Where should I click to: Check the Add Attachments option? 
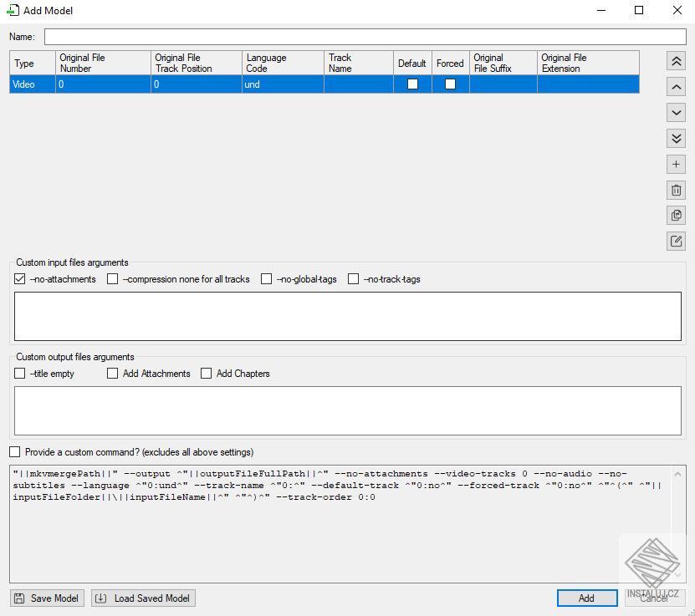pos(112,374)
